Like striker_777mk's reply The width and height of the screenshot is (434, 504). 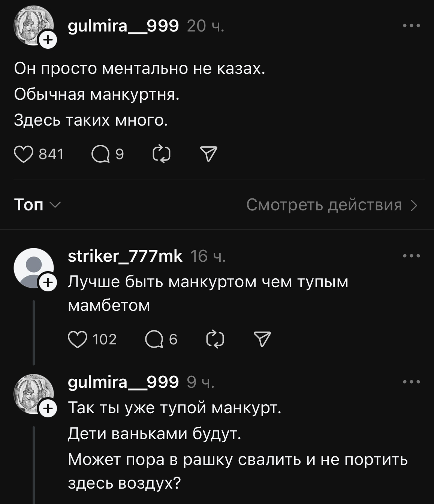pyautogui.click(x=77, y=339)
